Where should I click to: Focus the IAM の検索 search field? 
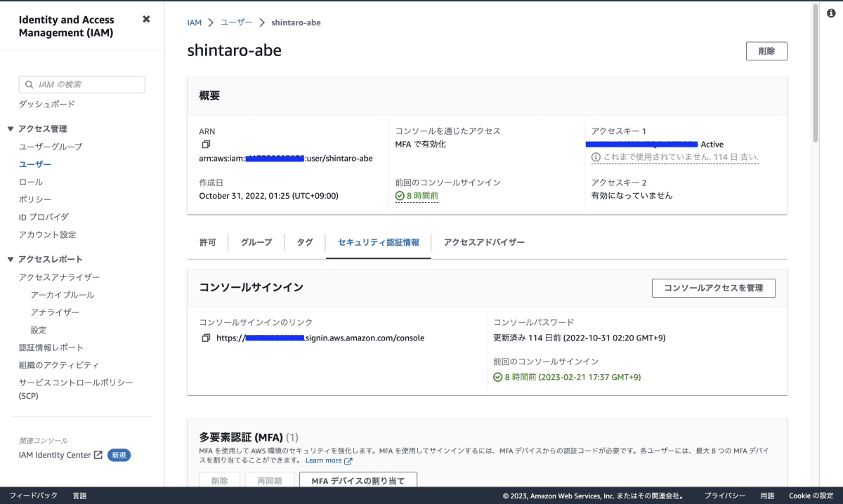82,84
